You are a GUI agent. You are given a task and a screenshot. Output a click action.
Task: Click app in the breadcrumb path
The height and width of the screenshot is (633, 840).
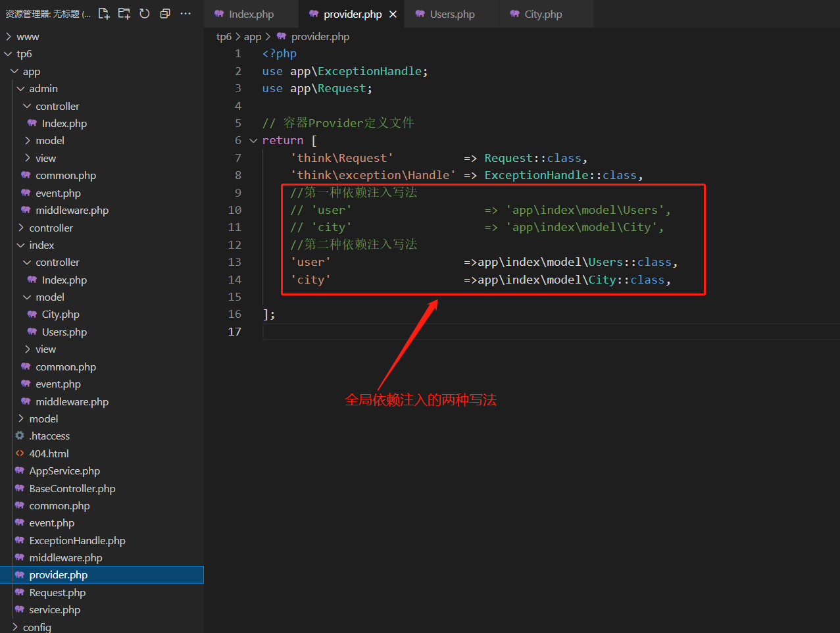[x=253, y=37]
